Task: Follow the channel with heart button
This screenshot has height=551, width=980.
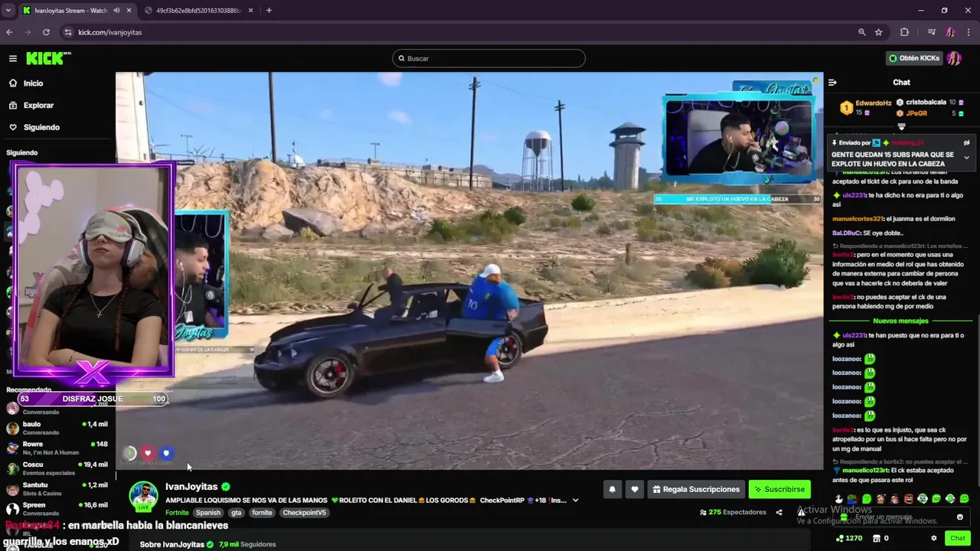Action: (x=634, y=490)
